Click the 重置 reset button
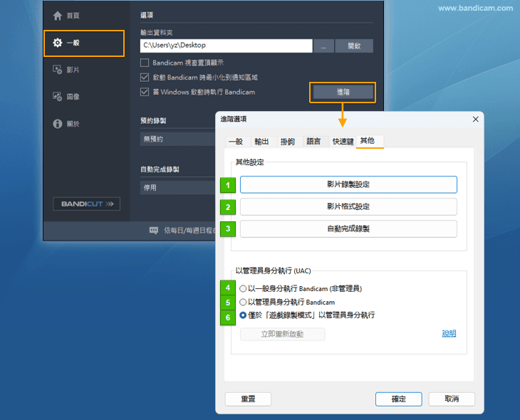 248,399
